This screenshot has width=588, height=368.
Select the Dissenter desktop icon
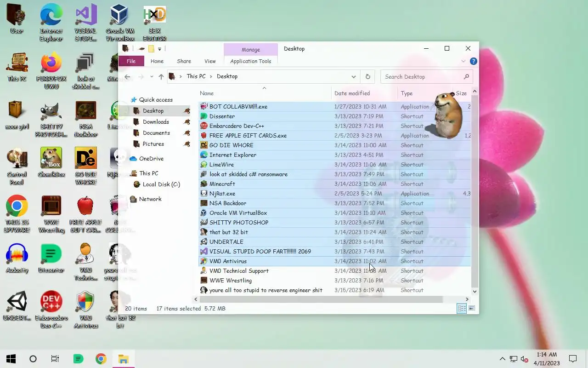click(x=51, y=259)
